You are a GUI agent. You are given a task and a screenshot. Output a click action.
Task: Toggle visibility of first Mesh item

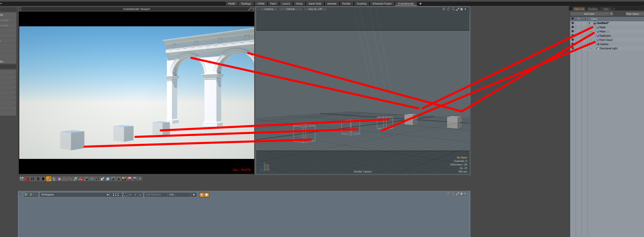573,27
